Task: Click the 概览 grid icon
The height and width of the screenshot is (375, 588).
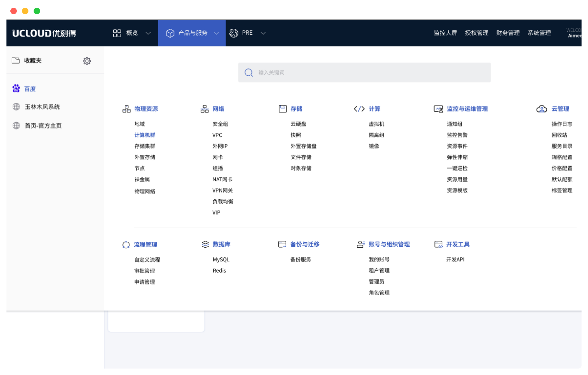Action: click(117, 33)
